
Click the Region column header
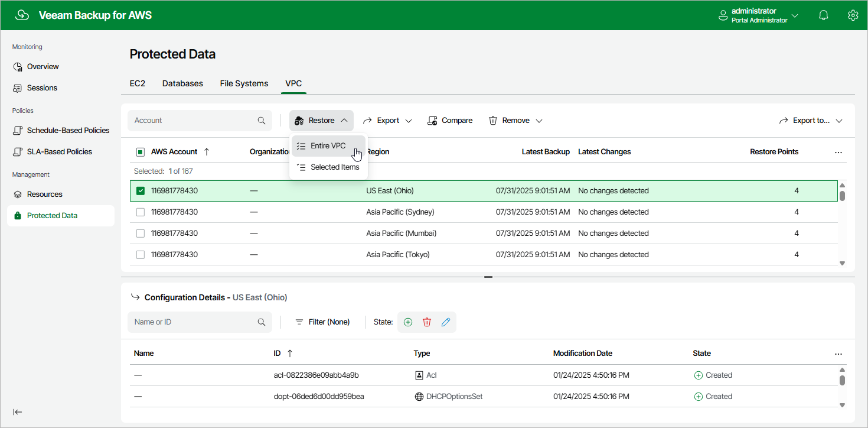coord(378,152)
